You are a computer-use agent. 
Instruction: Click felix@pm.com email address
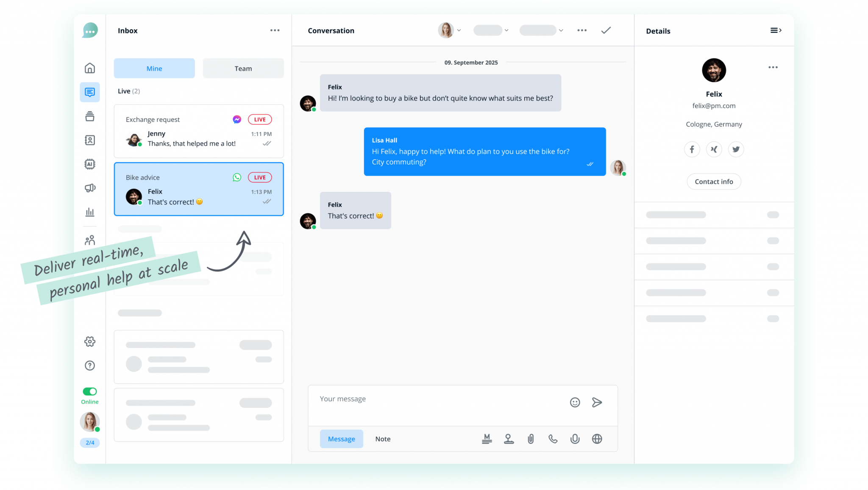[x=714, y=106]
